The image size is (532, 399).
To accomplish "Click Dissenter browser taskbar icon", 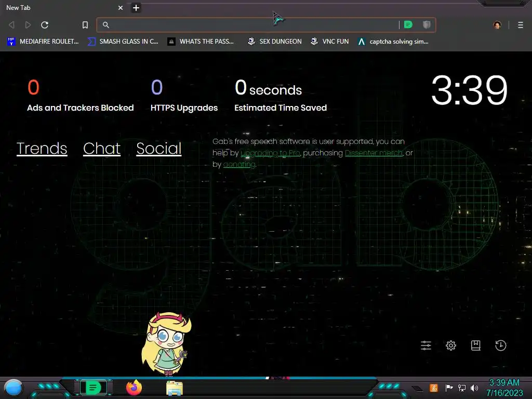I will click(93, 388).
